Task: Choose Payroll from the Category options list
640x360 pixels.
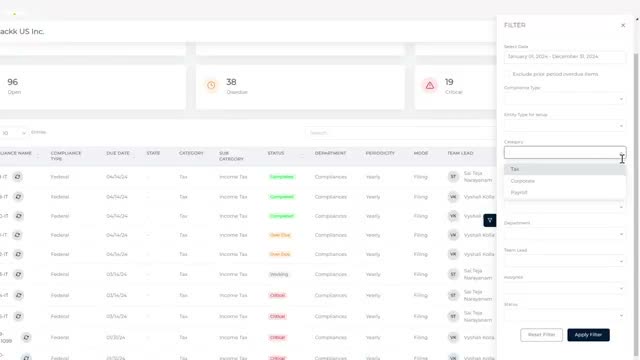Action: [x=565, y=192]
